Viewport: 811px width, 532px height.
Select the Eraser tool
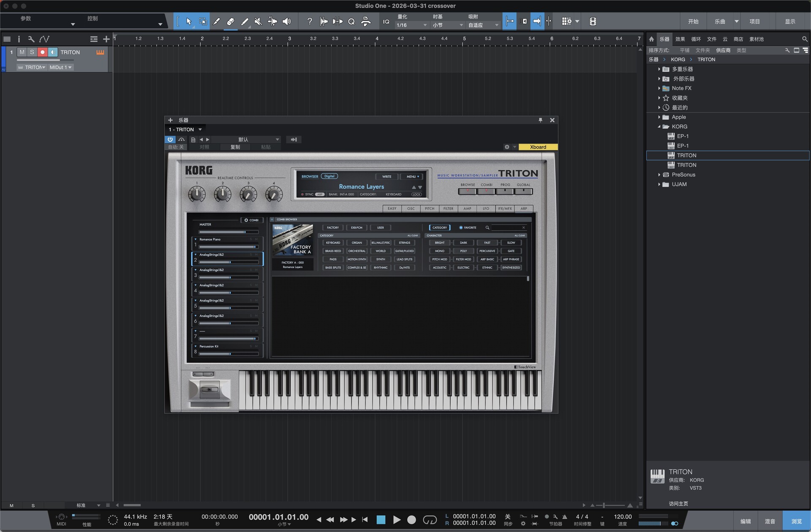coord(231,22)
